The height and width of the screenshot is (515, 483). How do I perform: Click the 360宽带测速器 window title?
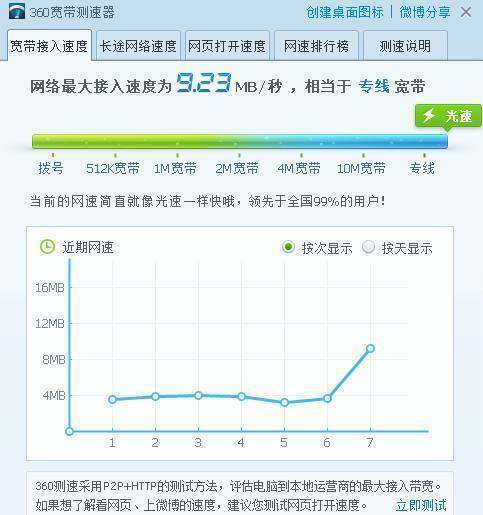coord(72,12)
